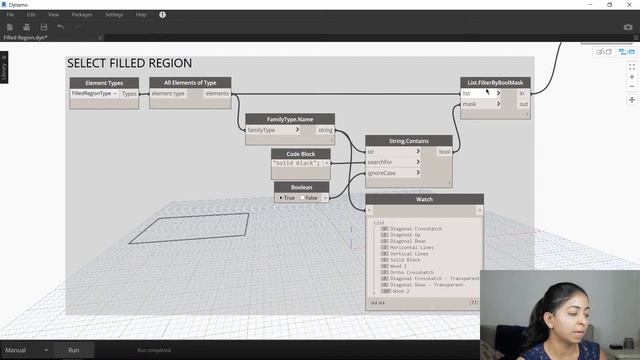Click the Boolean node output port

click(x=325, y=198)
